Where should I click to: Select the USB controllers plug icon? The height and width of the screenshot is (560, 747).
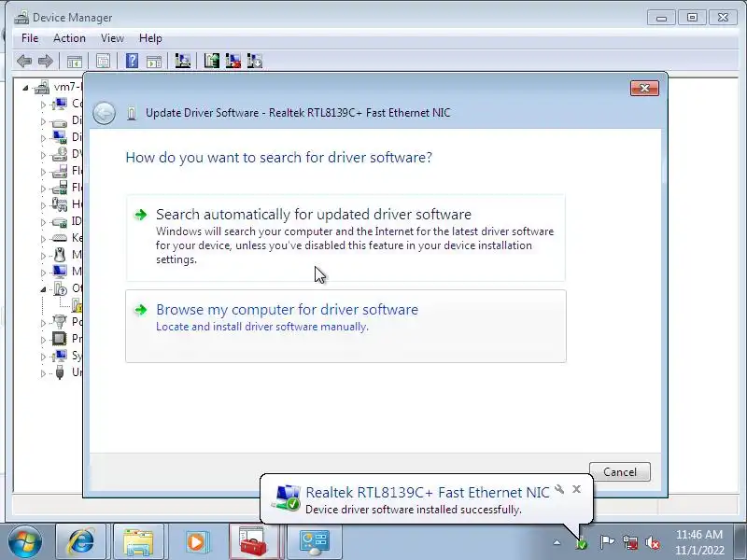pos(60,371)
